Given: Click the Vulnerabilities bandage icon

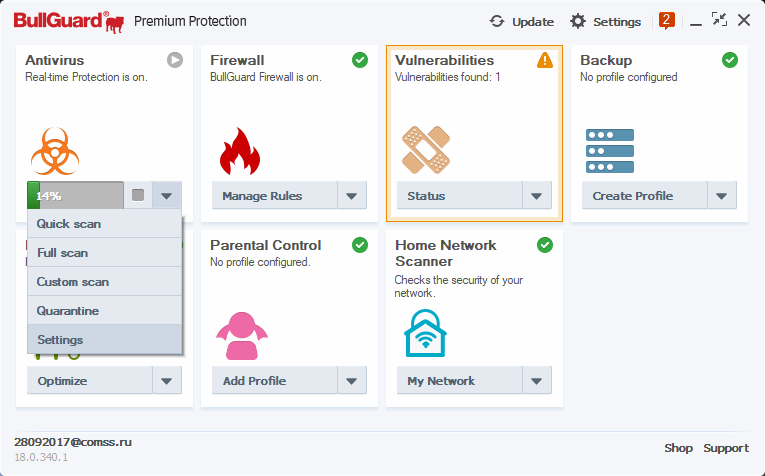Looking at the screenshot, I should point(426,151).
